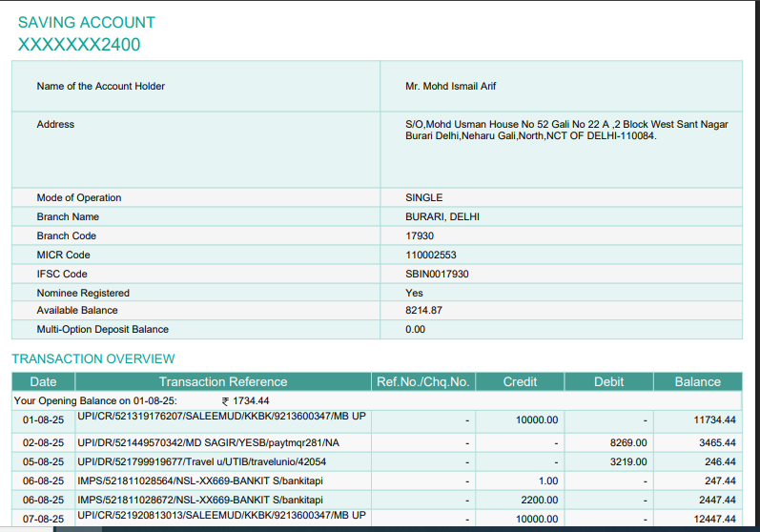Image resolution: width=760 pixels, height=532 pixels.
Task: Click the TRANSACTION OVERVIEW heading
Action: (x=93, y=359)
